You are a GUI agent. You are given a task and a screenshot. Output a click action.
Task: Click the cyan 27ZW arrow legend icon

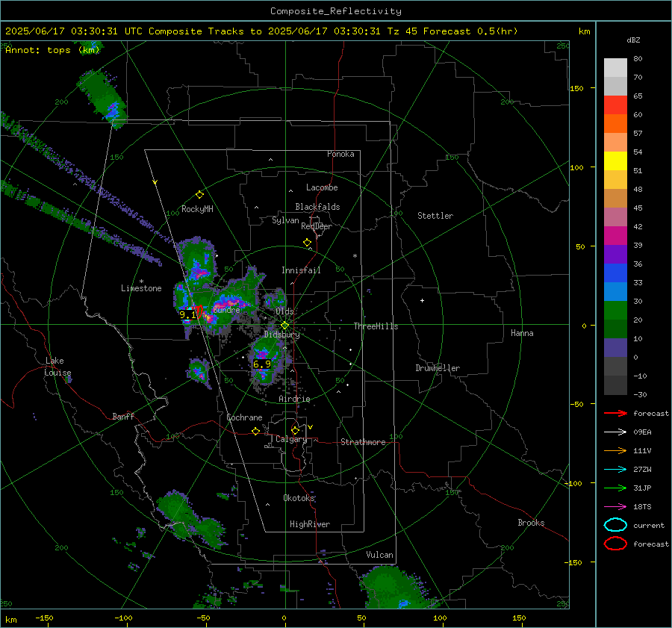pyautogui.click(x=615, y=470)
